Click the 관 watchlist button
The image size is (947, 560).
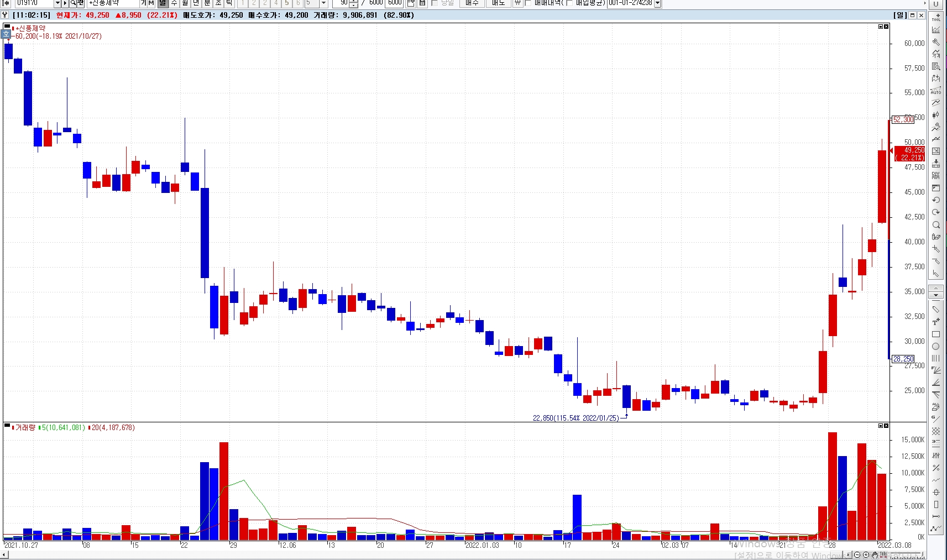(x=81, y=3)
